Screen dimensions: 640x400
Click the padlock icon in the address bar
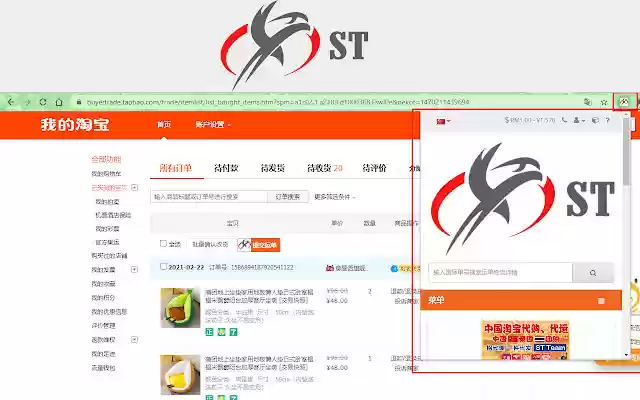pyautogui.click(x=79, y=102)
